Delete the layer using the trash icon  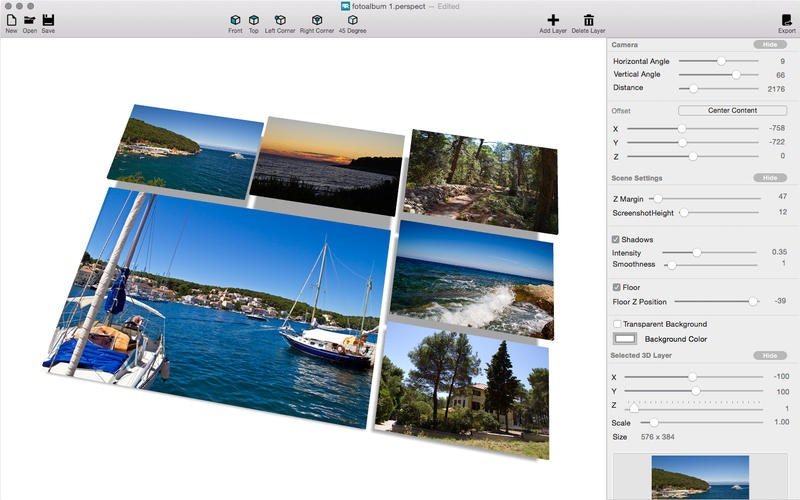tap(588, 20)
